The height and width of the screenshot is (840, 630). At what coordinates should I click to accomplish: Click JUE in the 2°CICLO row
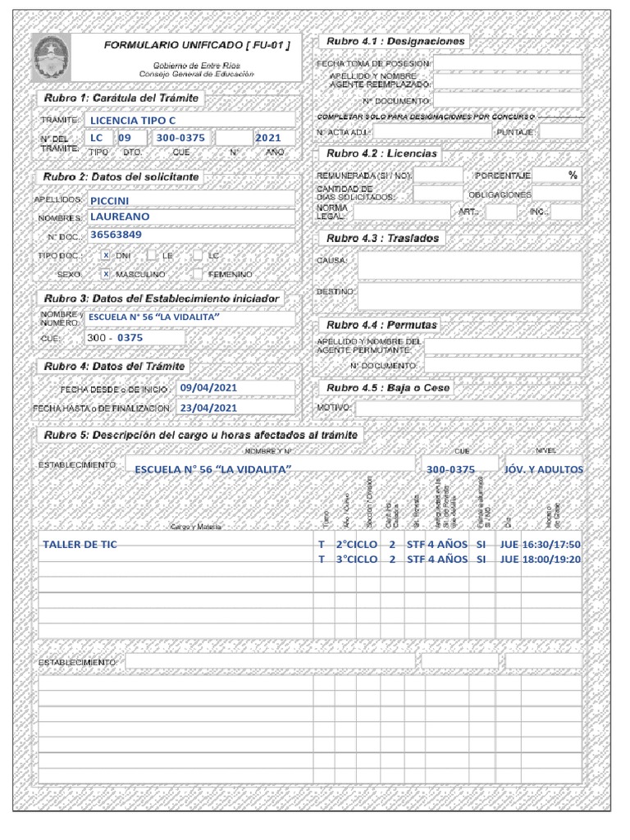coord(509,545)
